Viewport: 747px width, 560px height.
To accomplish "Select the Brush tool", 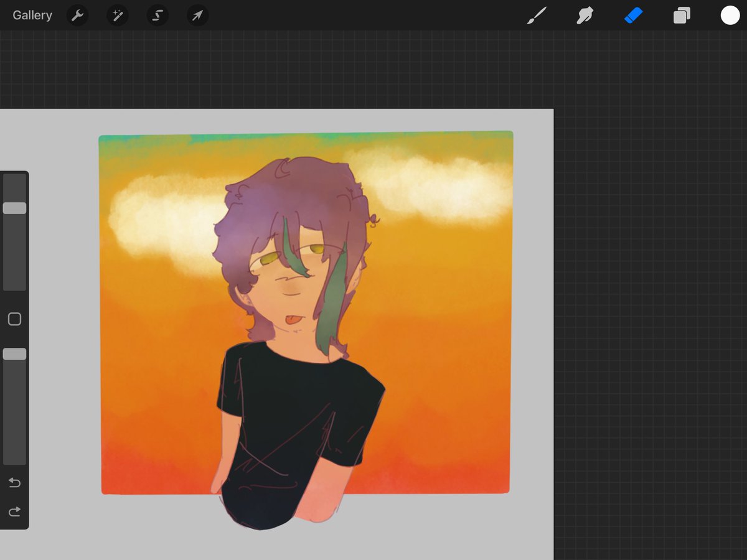I will click(x=536, y=16).
